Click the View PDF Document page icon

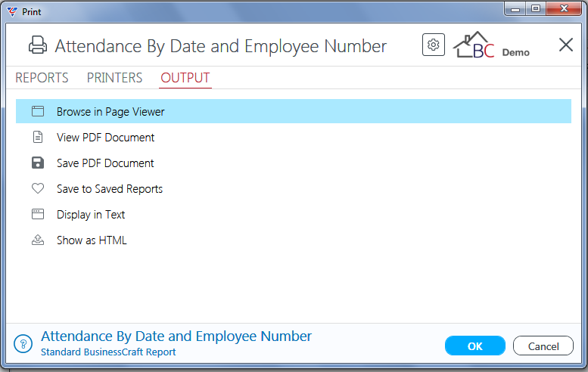(x=38, y=137)
